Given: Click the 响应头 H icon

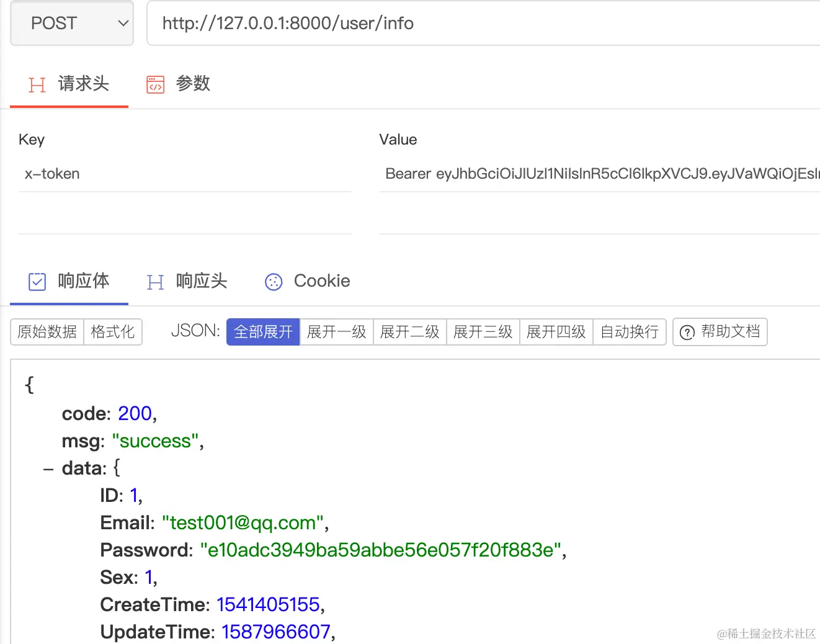Looking at the screenshot, I should [x=155, y=282].
